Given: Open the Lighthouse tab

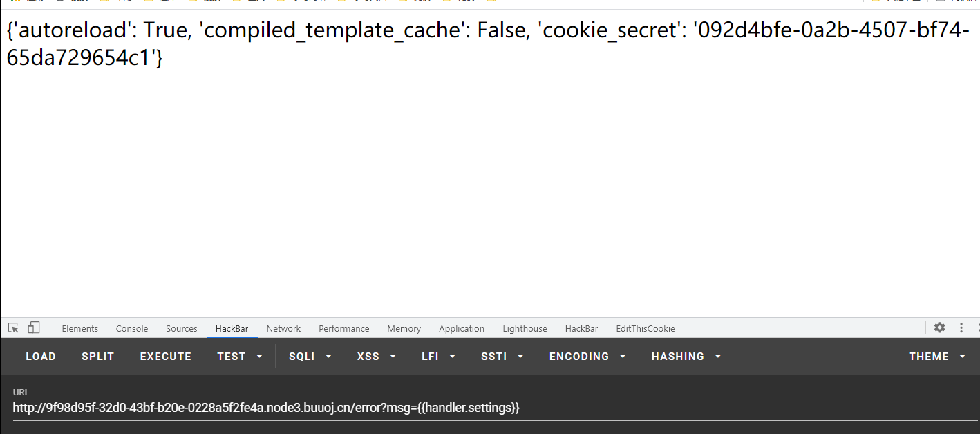Looking at the screenshot, I should (x=525, y=329).
